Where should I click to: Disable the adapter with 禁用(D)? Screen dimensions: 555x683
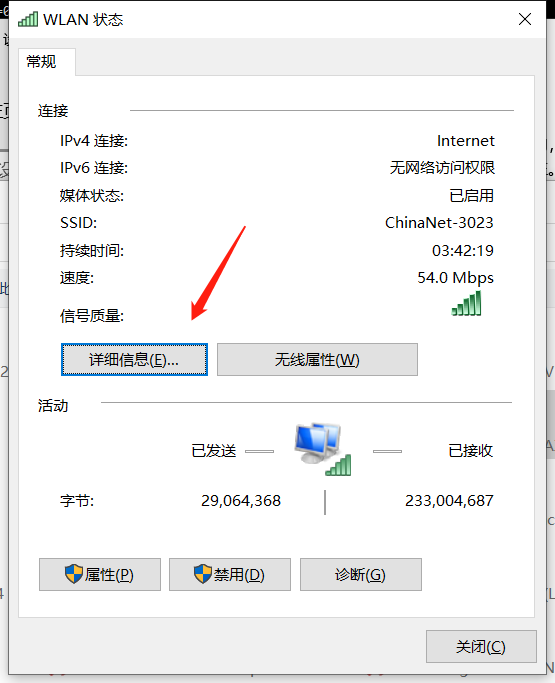(230, 575)
